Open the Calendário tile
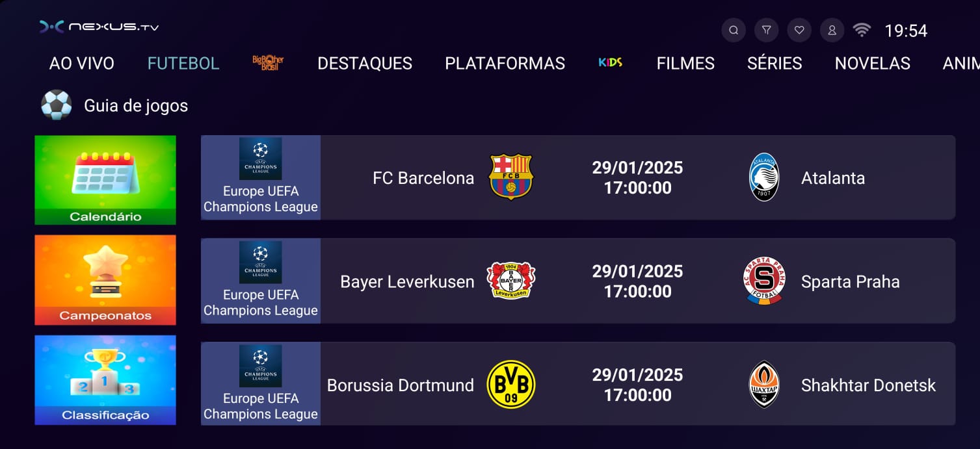Screen dimensions: 980x449 pyautogui.click(x=105, y=180)
